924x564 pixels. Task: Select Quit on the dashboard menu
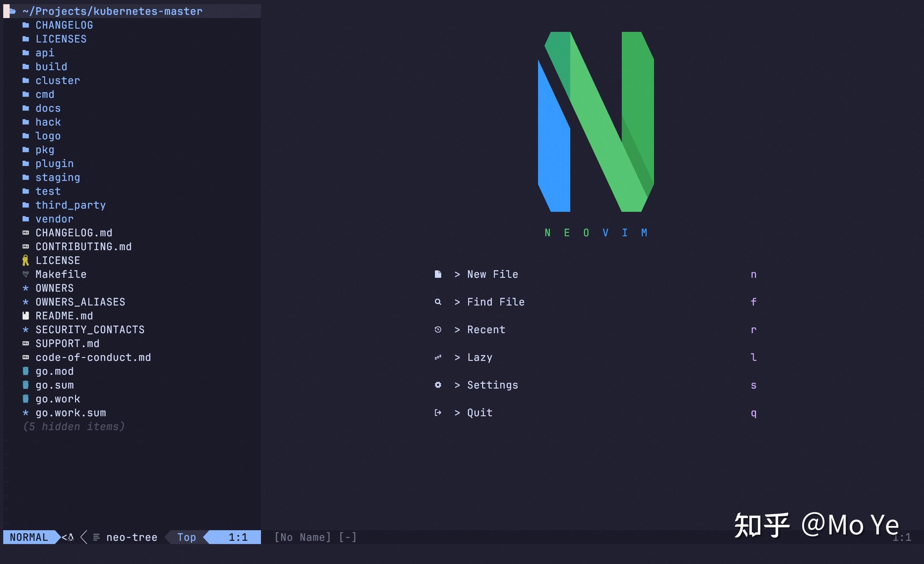point(479,413)
